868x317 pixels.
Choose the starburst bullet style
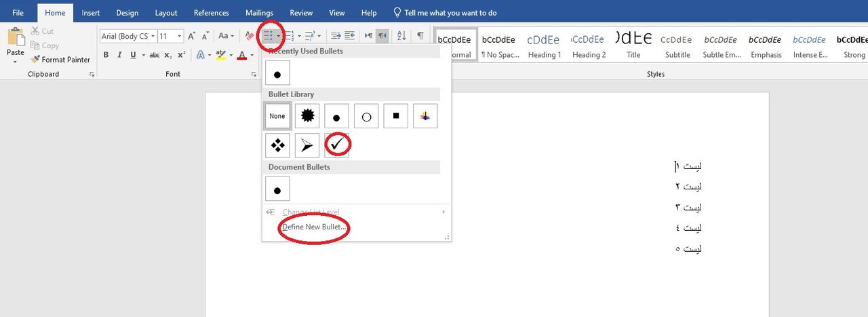307,116
